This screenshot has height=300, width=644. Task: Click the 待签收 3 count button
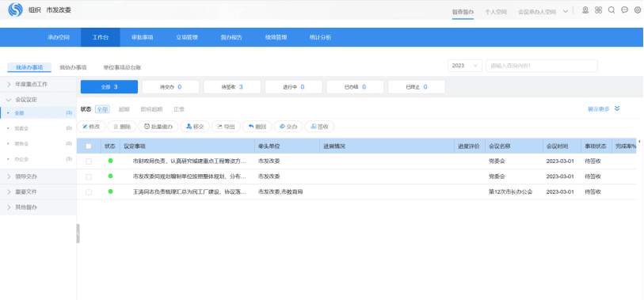(232, 87)
